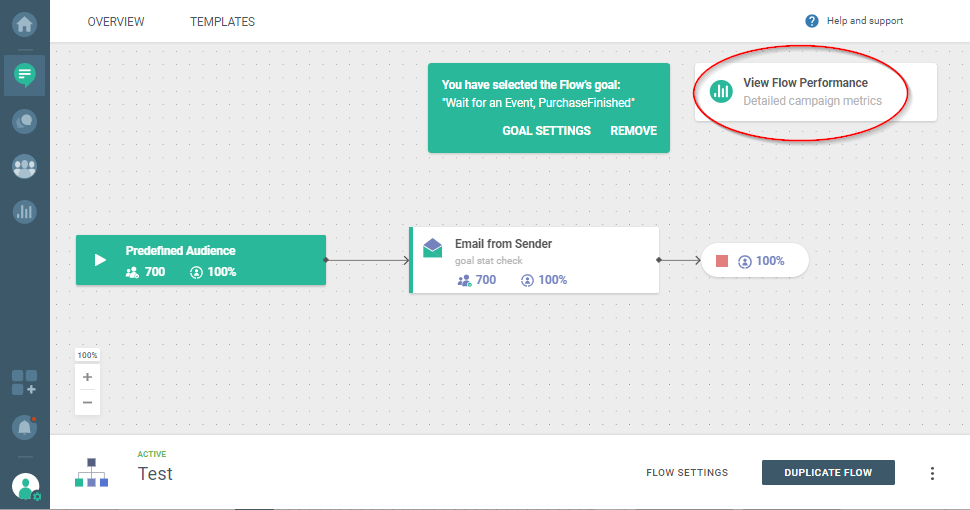Viewport: 970px width, 510px height.
Task: Click the three-dot more options menu
Action: click(x=932, y=473)
